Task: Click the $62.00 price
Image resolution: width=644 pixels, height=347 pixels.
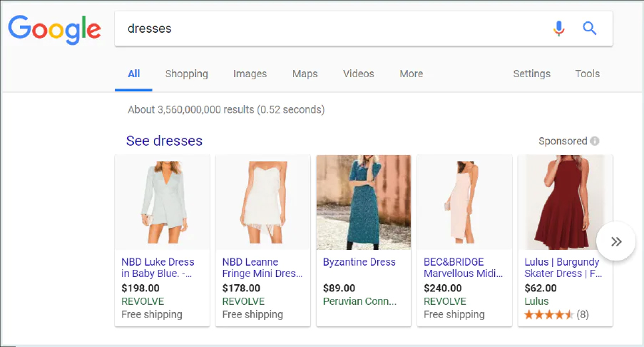Action: (541, 288)
